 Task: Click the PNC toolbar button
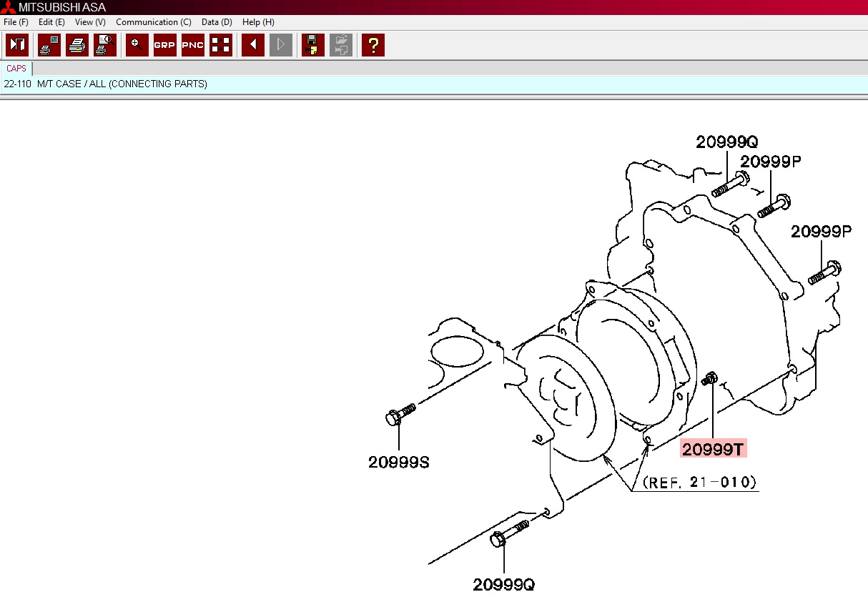pyautogui.click(x=193, y=45)
